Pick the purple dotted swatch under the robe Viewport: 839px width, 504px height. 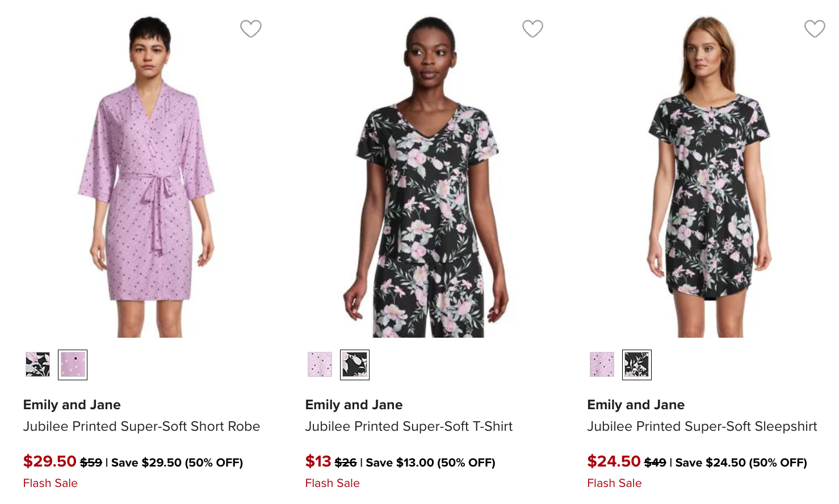pyautogui.click(x=73, y=365)
